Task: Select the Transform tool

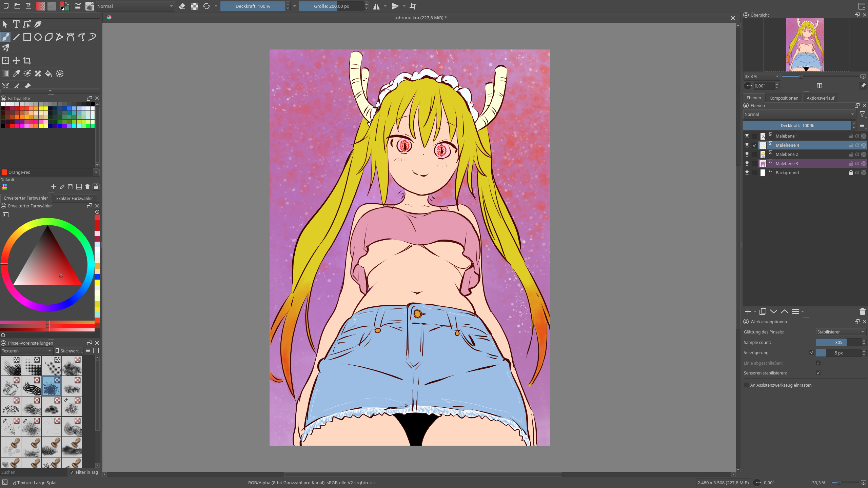Action: click(5, 61)
